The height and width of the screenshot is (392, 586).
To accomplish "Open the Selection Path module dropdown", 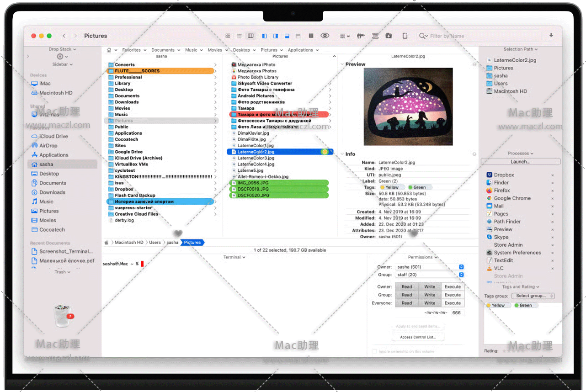I will (521, 49).
